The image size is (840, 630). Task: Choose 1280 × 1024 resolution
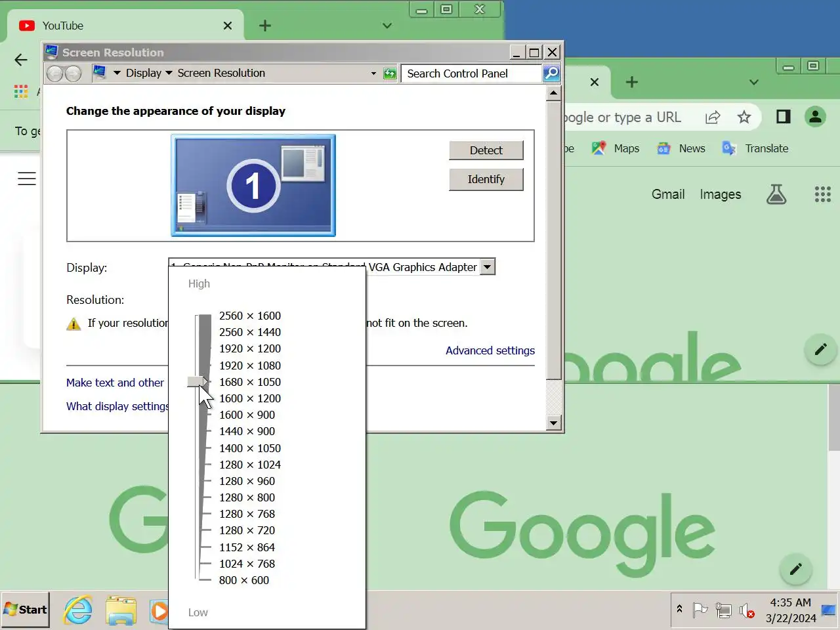click(x=250, y=465)
